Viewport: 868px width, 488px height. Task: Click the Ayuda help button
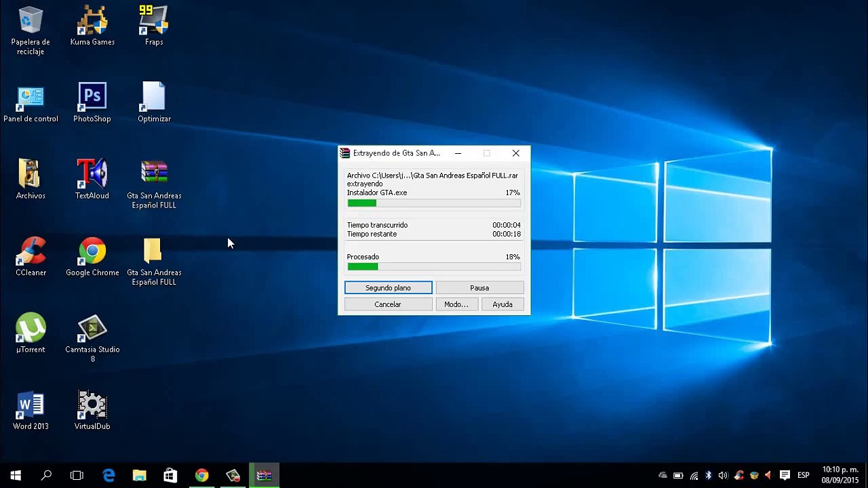[x=502, y=304]
